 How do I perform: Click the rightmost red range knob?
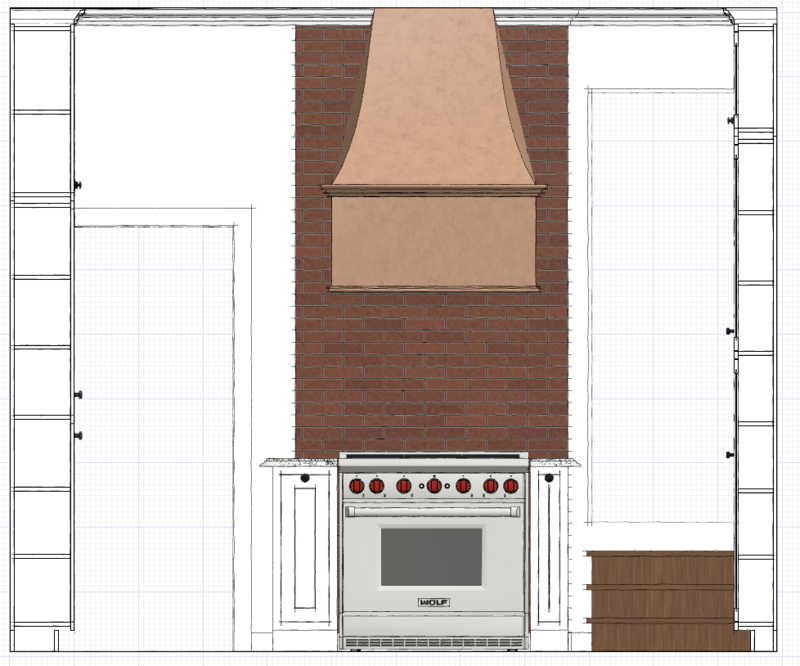511,485
